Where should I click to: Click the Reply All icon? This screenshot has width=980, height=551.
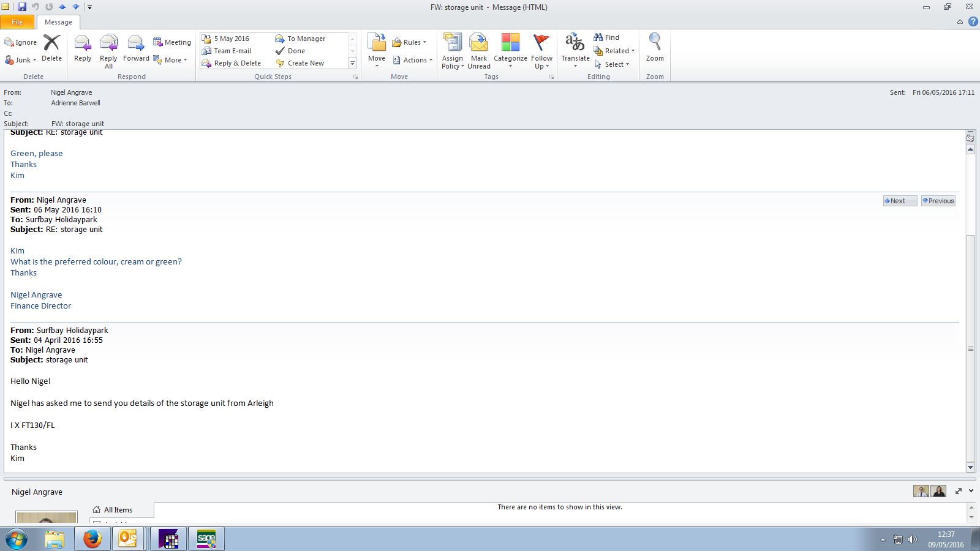tap(108, 50)
